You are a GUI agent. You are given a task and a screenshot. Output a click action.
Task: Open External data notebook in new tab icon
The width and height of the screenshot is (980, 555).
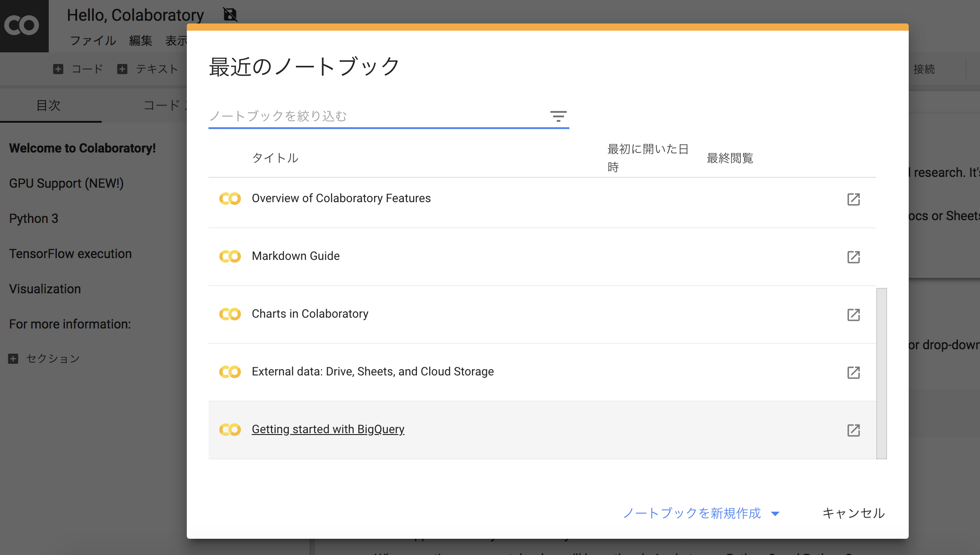point(853,372)
